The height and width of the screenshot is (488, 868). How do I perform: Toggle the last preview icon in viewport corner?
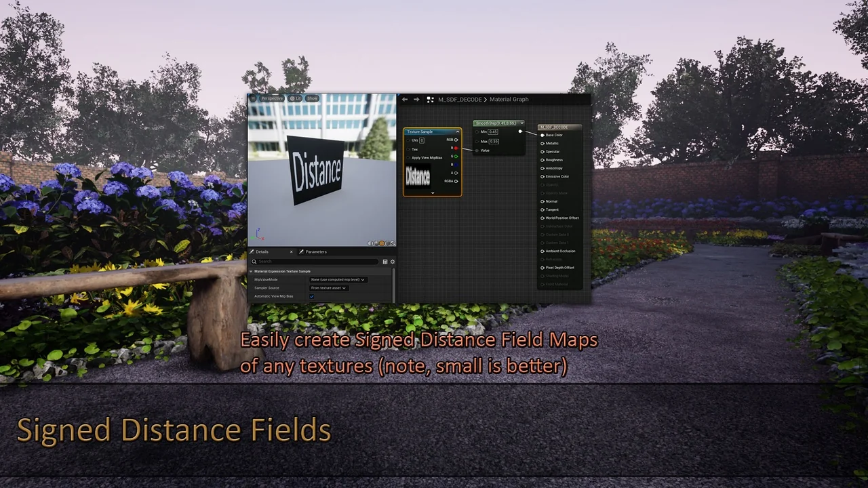[392, 243]
